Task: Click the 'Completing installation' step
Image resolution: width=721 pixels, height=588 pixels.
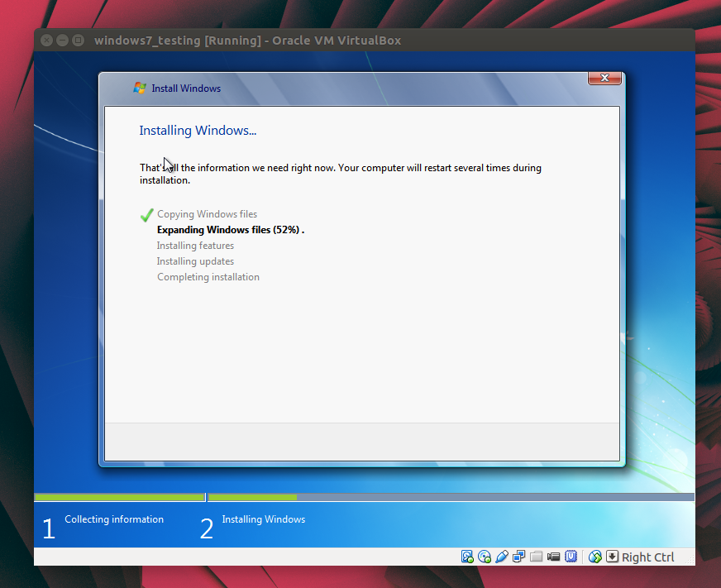Action: click(x=208, y=276)
